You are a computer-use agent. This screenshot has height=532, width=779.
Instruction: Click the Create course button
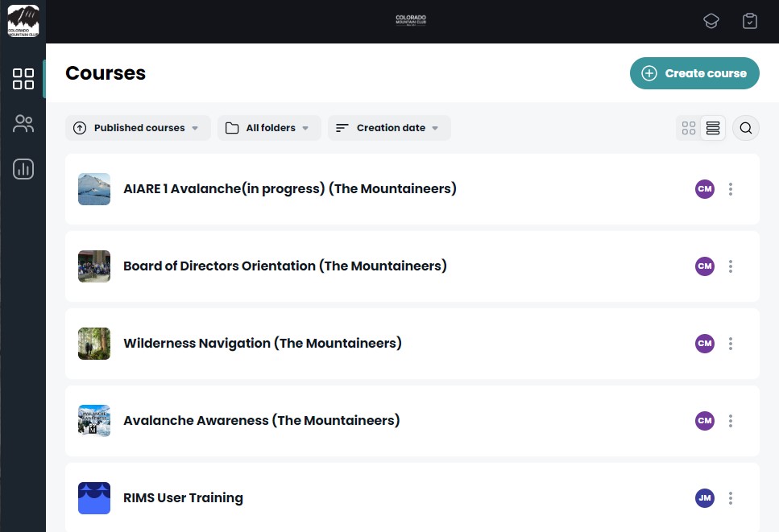tap(694, 73)
